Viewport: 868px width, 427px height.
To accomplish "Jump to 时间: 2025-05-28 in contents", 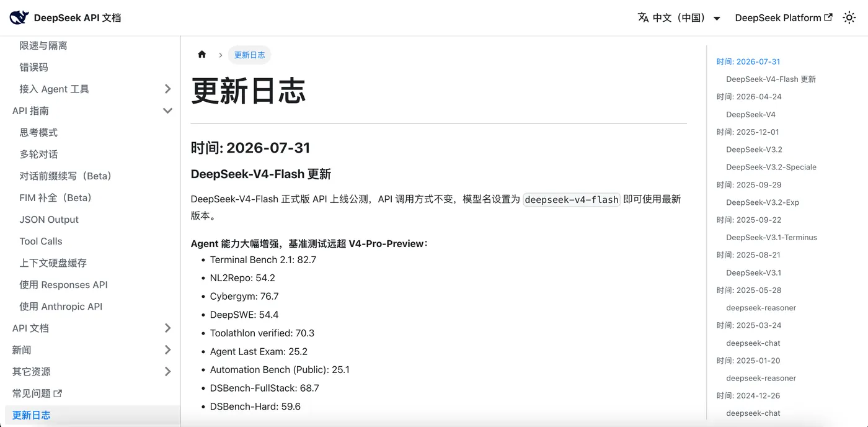I will (749, 290).
